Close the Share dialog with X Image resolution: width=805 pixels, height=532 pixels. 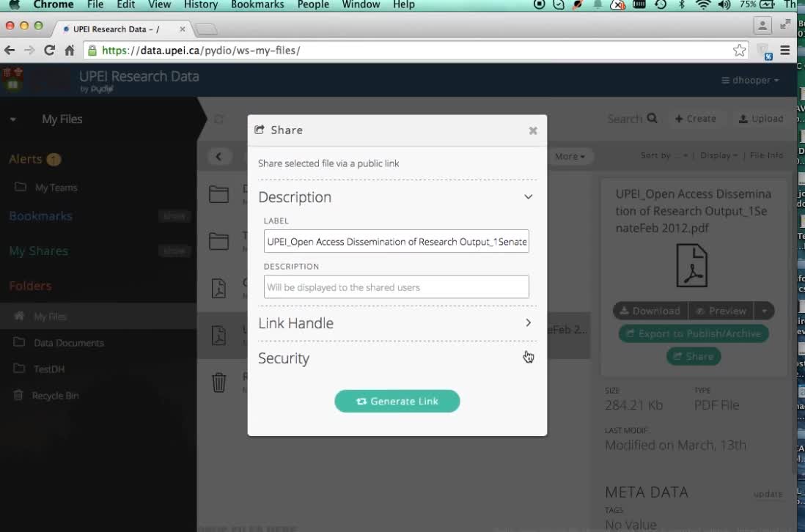click(533, 130)
